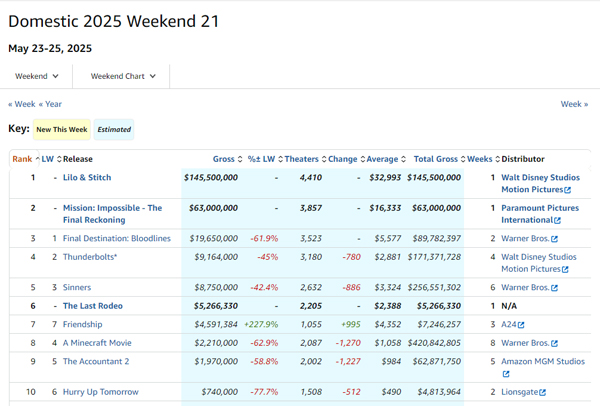This screenshot has height=406, width=600.
Task: Click external link icon in Sinners row
Action: (554, 288)
